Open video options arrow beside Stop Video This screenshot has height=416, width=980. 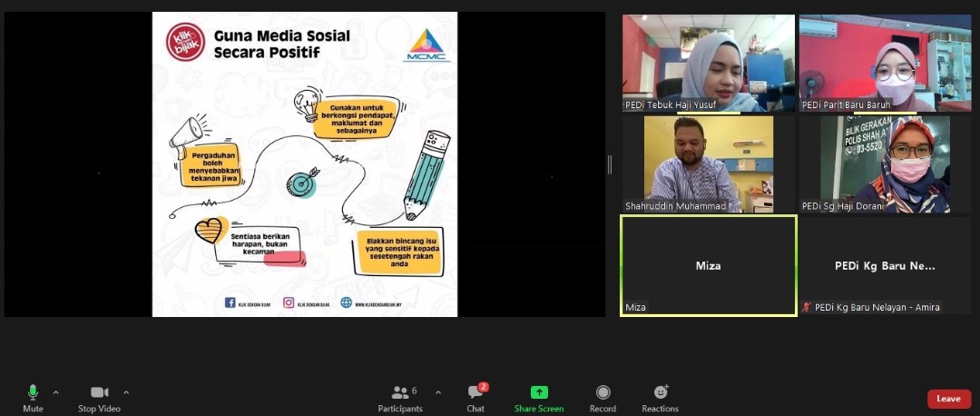(x=126, y=392)
